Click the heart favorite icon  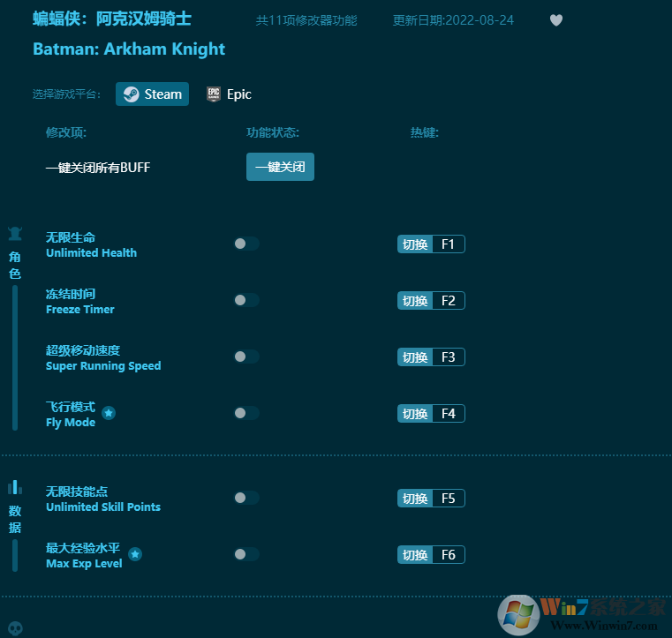tap(555, 20)
